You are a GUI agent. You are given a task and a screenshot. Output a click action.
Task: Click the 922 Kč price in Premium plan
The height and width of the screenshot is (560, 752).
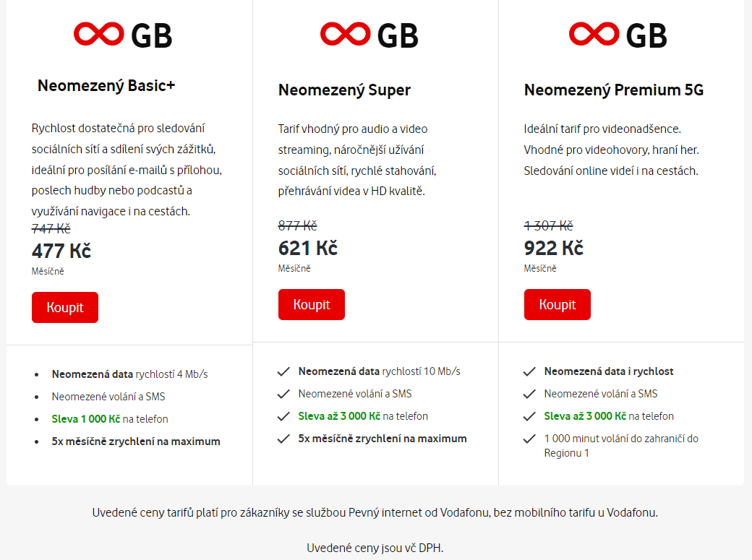[553, 249]
